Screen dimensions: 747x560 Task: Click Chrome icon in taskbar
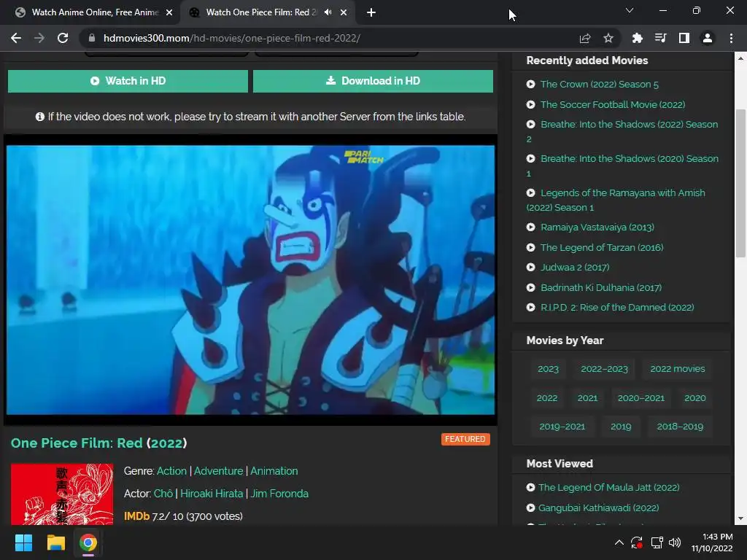(x=88, y=542)
